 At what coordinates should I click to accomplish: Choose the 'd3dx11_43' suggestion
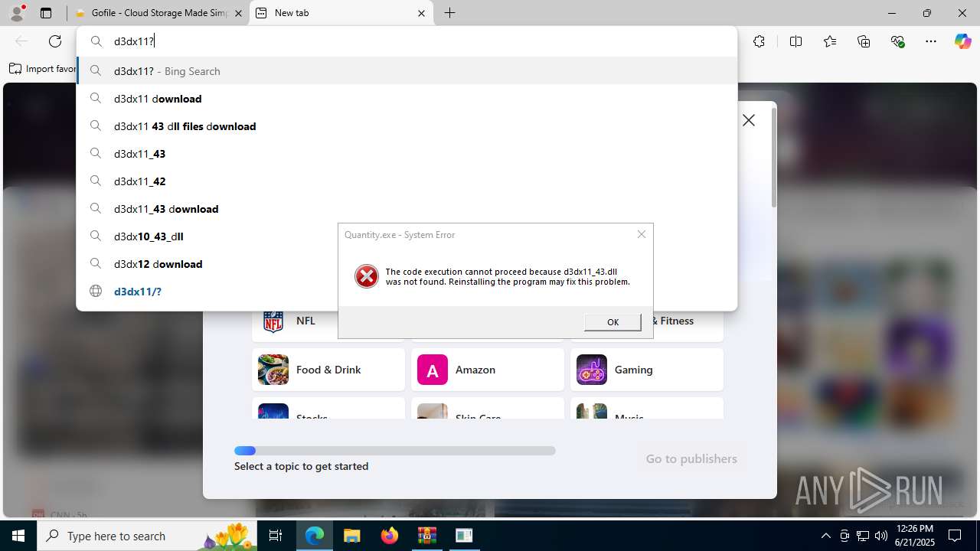407,154
